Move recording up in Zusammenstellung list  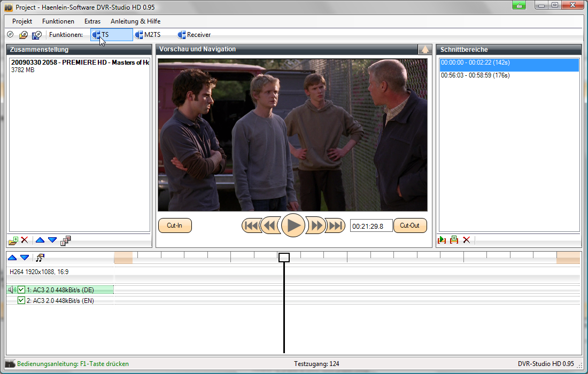coord(40,240)
